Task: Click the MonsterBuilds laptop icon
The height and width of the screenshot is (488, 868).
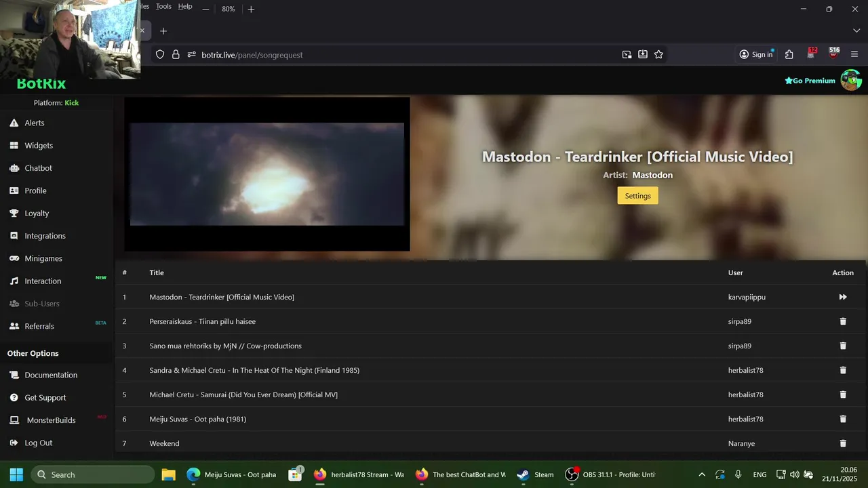Action: [14, 420]
